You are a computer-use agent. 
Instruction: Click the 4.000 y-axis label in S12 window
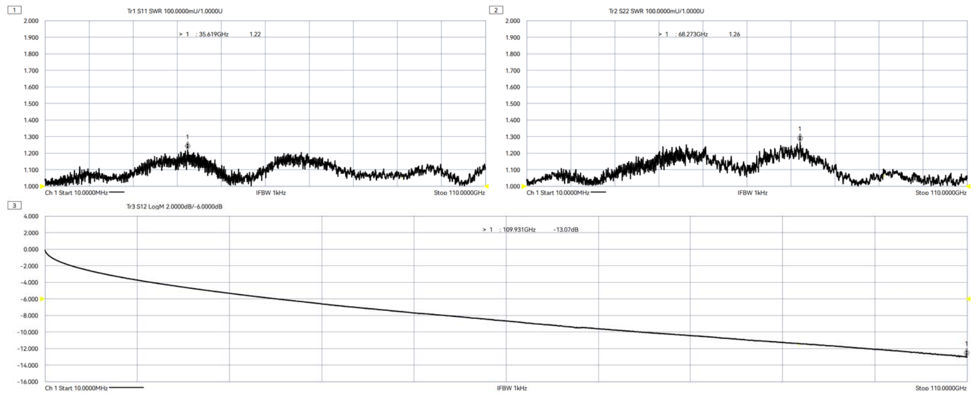(31, 216)
